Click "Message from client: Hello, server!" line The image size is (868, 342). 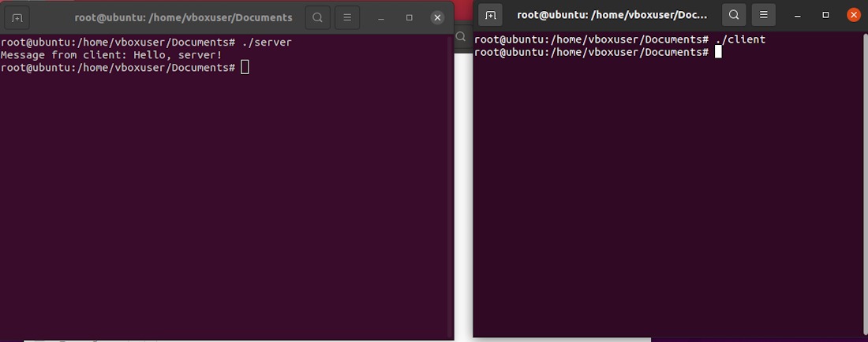pyautogui.click(x=111, y=55)
